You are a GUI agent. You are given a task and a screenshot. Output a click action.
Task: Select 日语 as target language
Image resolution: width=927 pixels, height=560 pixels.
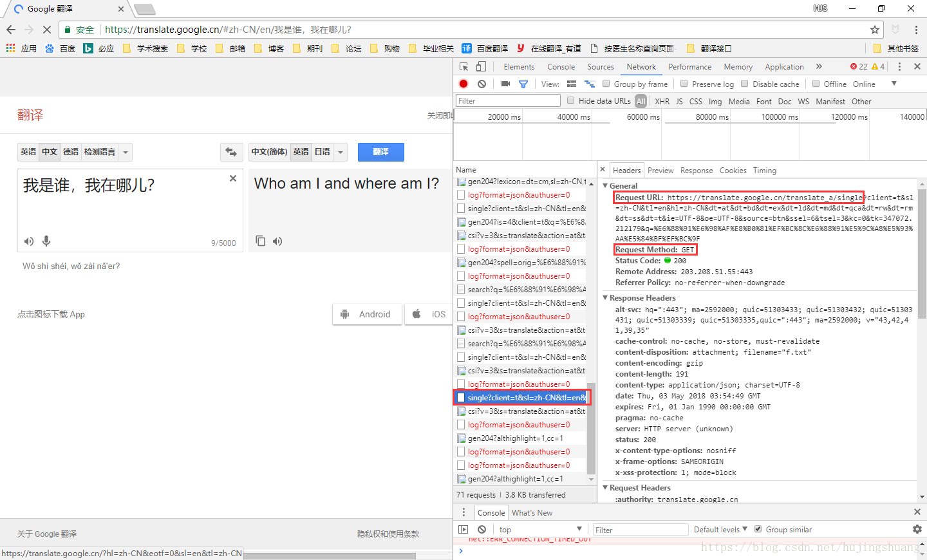(323, 152)
